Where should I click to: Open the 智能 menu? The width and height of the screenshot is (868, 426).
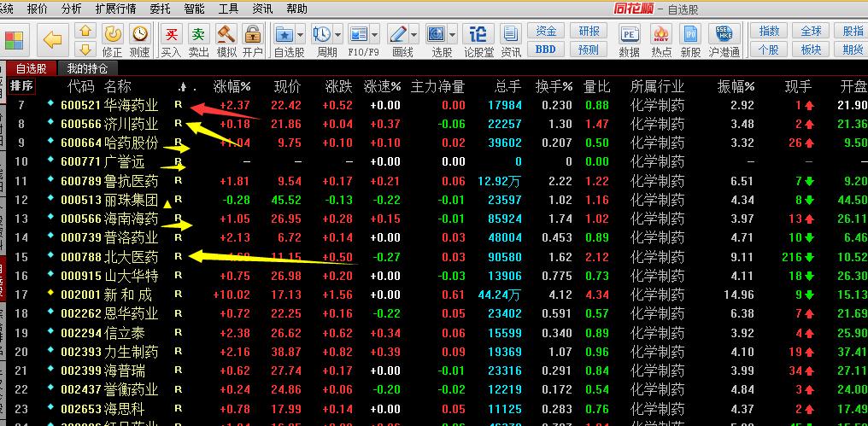[x=194, y=9]
